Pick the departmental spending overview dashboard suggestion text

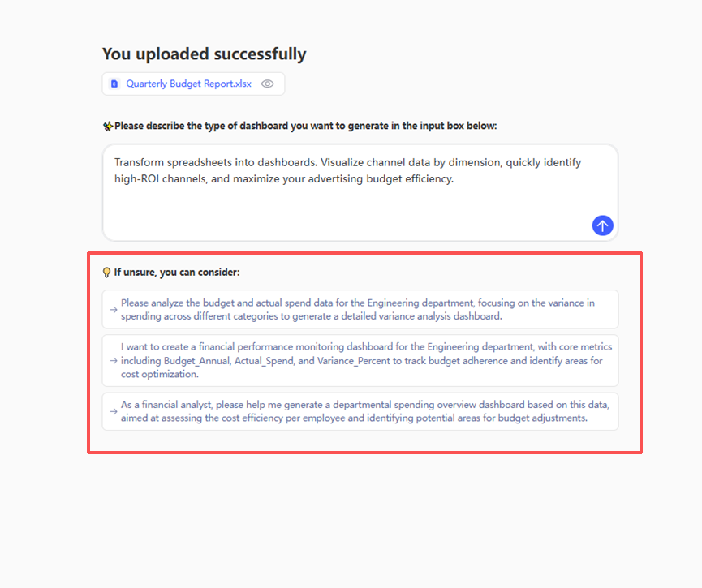tap(365, 411)
